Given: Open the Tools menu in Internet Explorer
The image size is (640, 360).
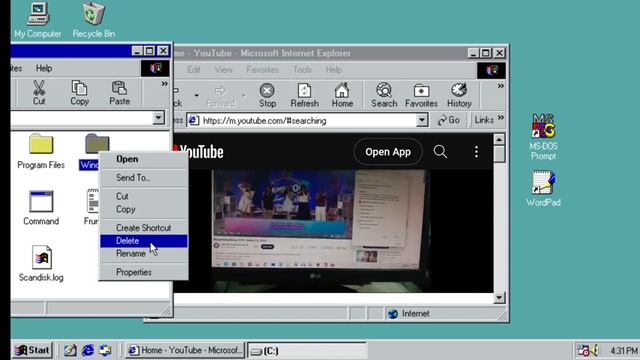Looking at the screenshot, I should pyautogui.click(x=302, y=70).
